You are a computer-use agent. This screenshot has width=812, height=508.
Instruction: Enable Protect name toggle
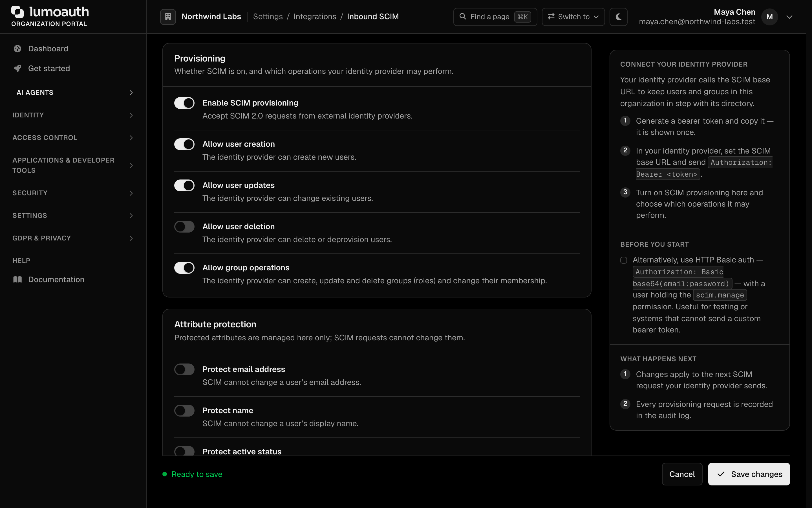coord(184,411)
